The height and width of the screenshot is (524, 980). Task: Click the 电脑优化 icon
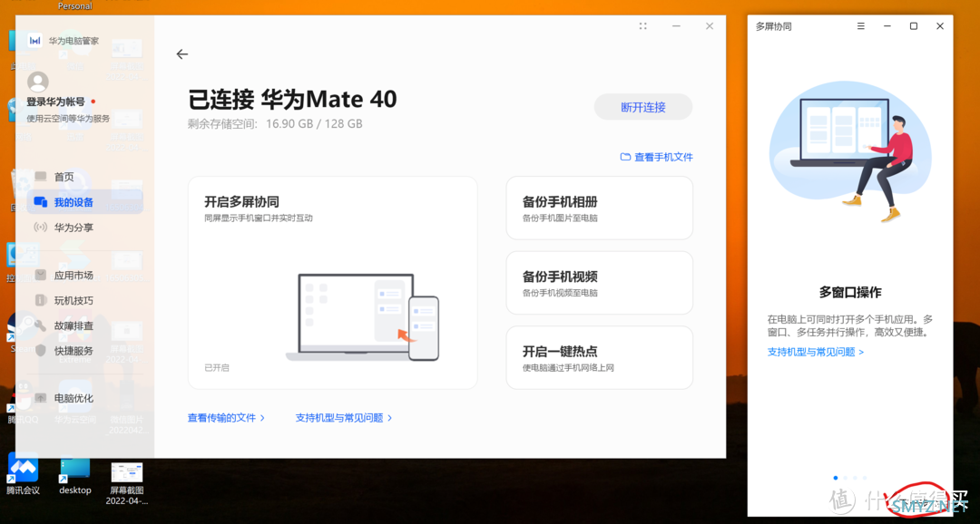[x=41, y=398]
